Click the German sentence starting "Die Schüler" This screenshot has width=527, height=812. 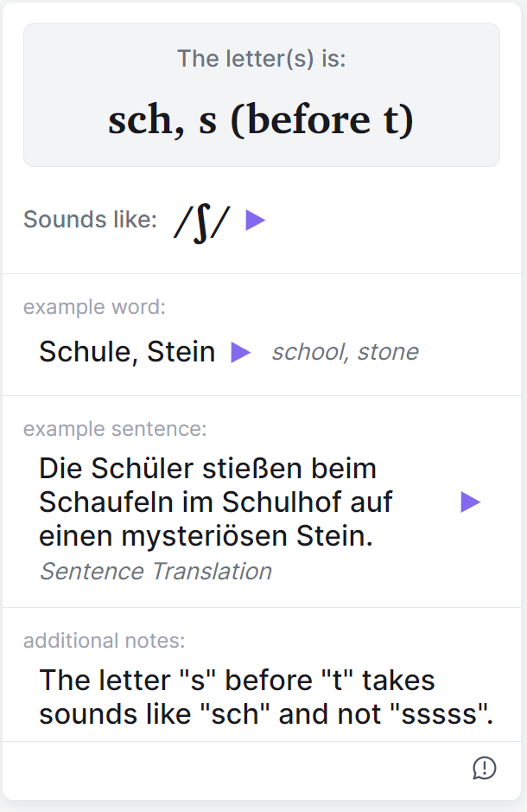click(207, 502)
